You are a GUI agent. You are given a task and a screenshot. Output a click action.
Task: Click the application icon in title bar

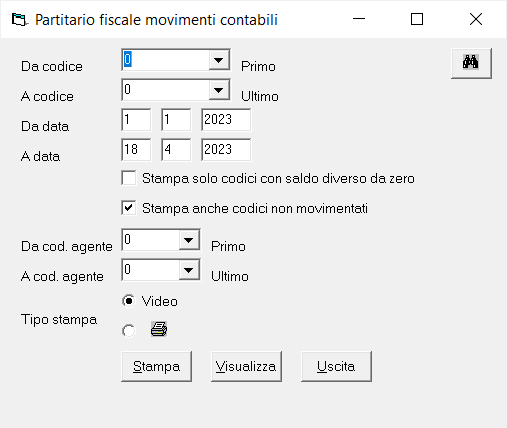point(19,20)
